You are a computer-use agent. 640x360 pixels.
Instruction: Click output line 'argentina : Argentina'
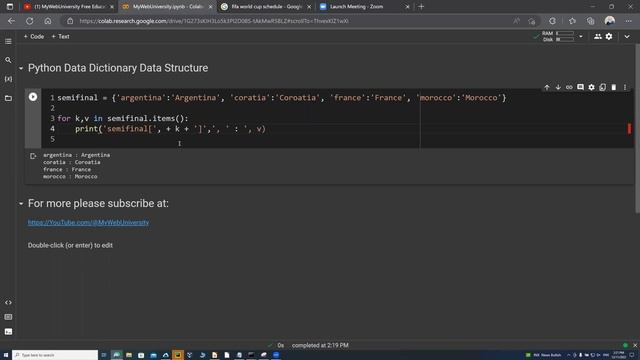pos(76,155)
